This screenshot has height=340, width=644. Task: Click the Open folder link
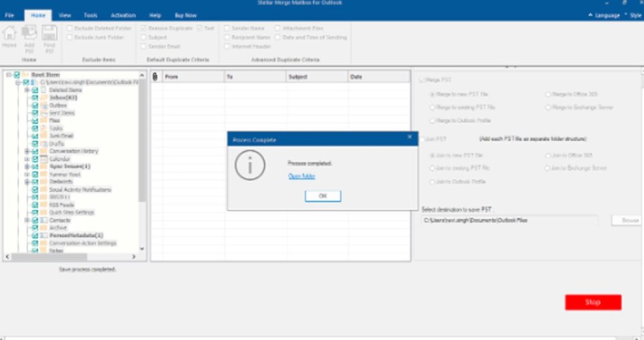click(301, 176)
